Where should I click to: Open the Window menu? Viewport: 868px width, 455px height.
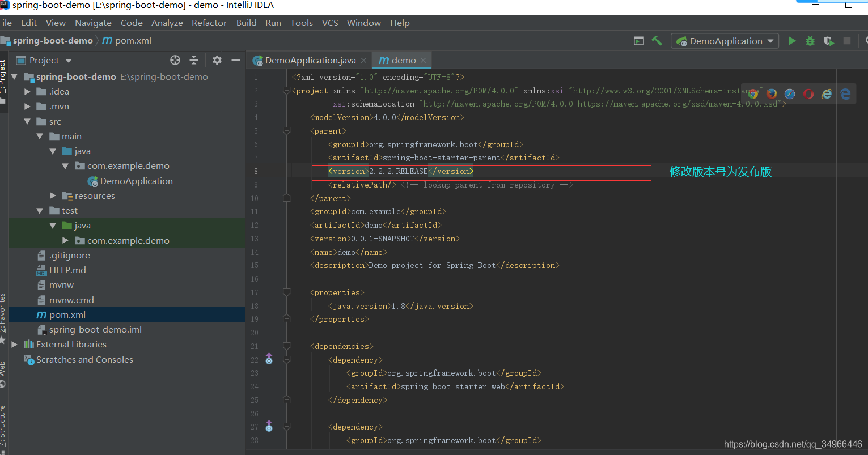point(364,23)
